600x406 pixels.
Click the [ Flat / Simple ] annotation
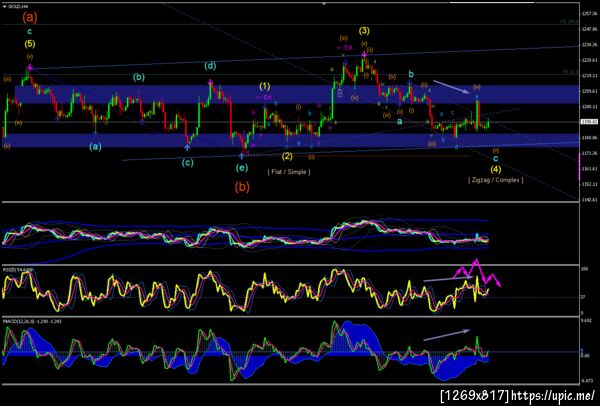pyautogui.click(x=289, y=172)
